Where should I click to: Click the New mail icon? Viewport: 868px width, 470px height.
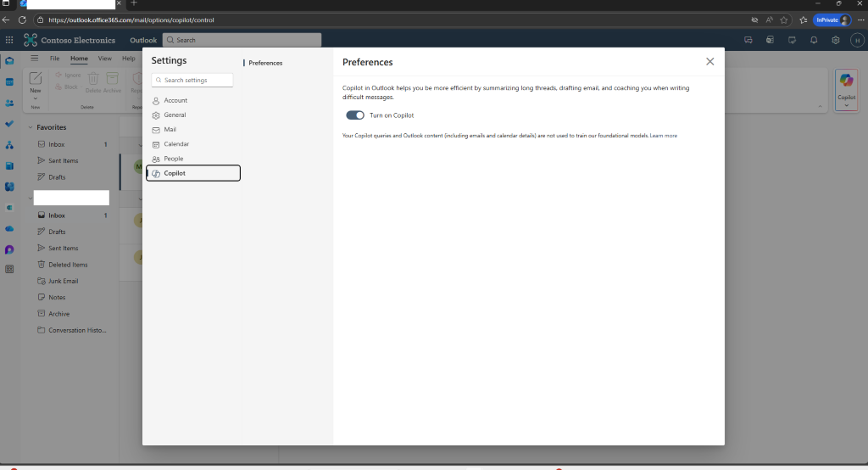pos(36,77)
